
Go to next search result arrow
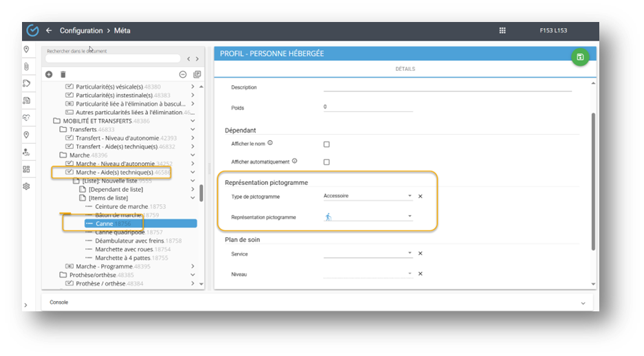[x=197, y=59]
